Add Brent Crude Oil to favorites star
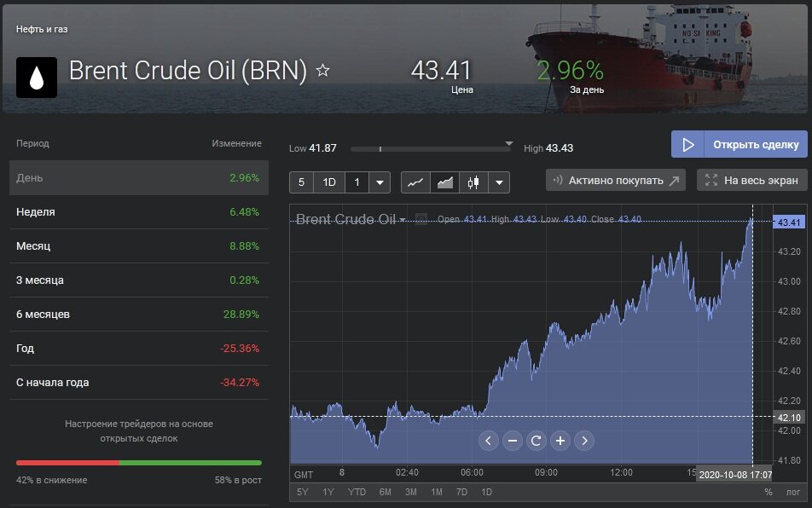Screen dimensions: 812x508 click(322, 71)
